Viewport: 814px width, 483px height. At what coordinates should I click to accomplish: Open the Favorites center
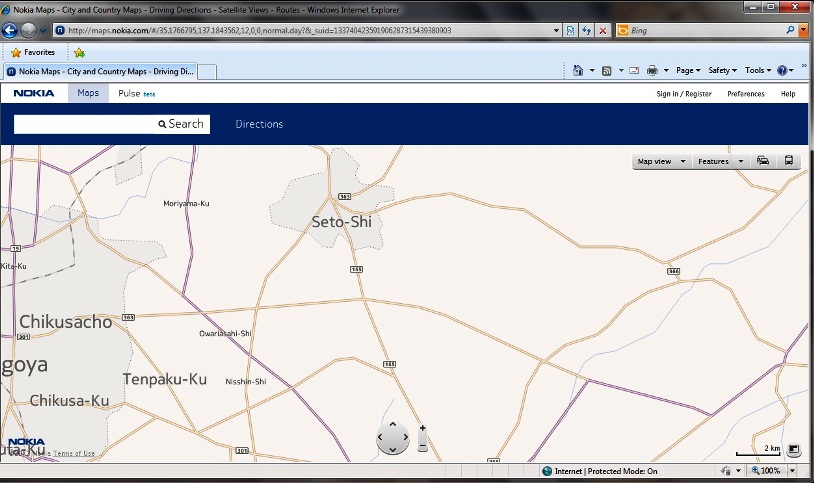pos(33,52)
